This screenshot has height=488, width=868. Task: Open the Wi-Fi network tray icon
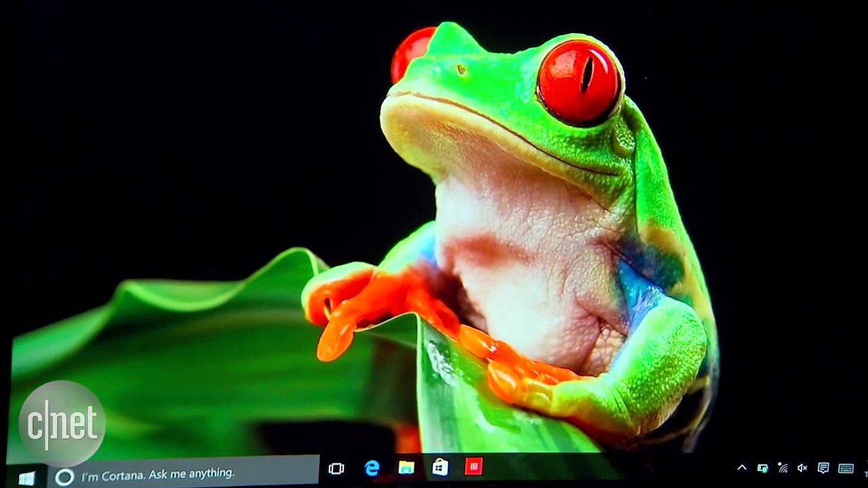click(783, 468)
